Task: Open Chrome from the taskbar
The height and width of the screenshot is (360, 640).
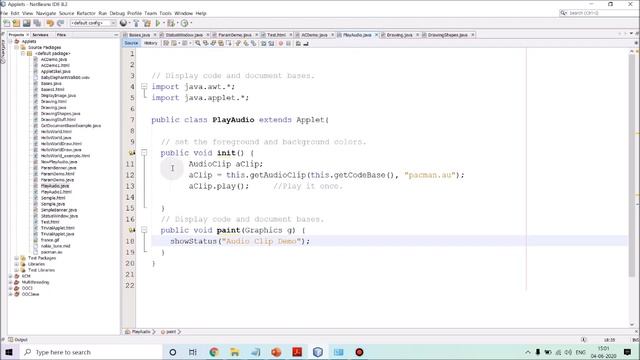Action: pyautogui.click(x=214, y=352)
